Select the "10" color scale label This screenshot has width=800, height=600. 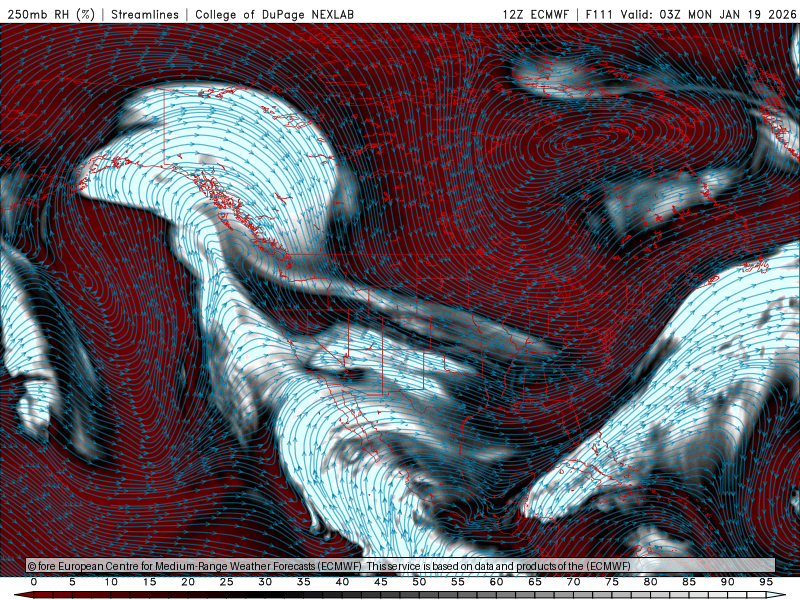111,582
